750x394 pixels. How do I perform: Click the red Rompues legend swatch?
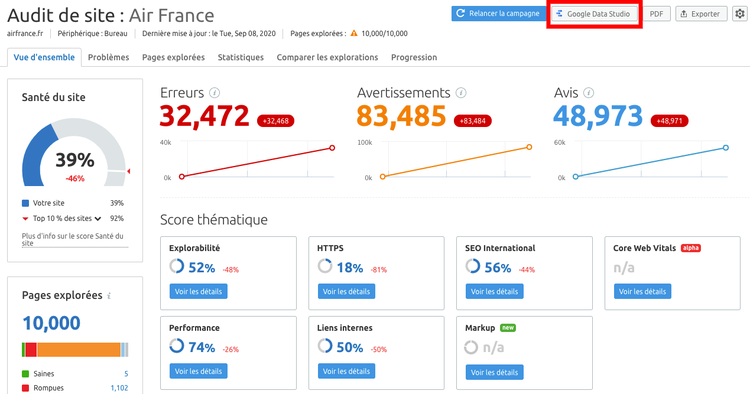point(25,388)
